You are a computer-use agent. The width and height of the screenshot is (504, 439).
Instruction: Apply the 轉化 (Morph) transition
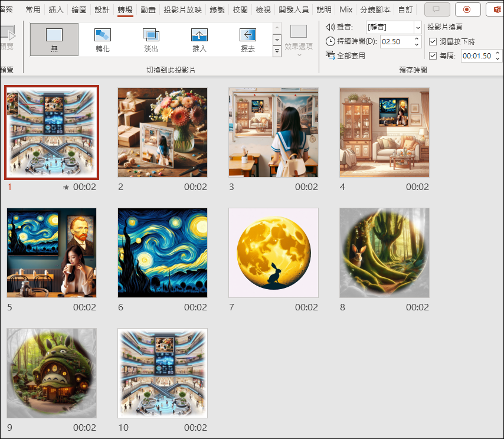click(103, 40)
